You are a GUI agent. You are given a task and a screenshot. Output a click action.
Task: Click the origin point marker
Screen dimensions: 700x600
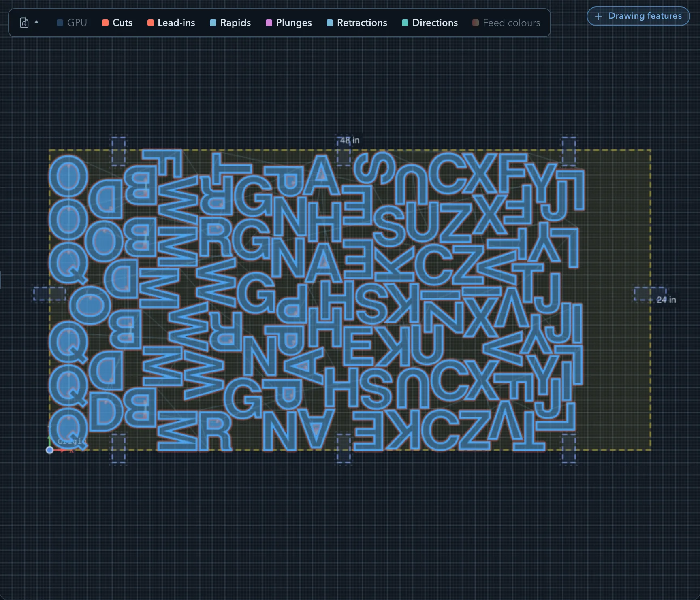click(49, 450)
